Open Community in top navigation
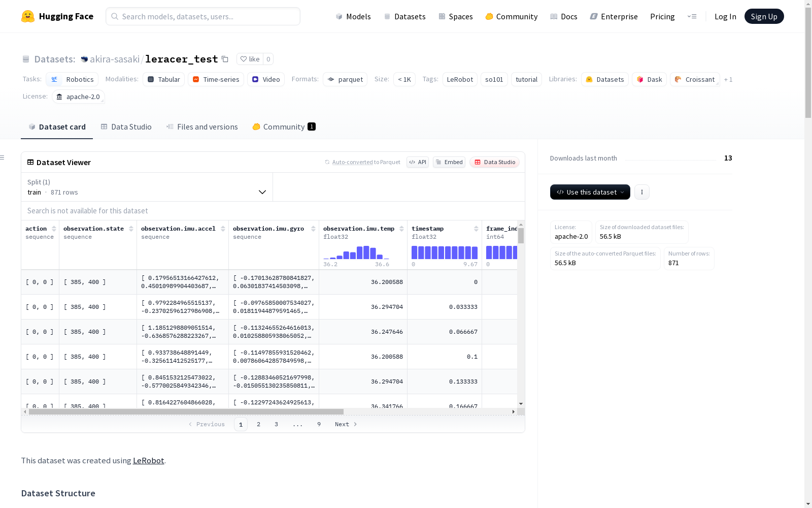The height and width of the screenshot is (508, 812). [512, 16]
